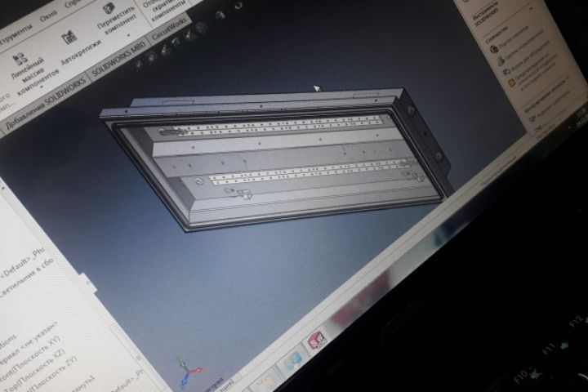Switch to the Добавления SOLIDWORKS tab
Image resolution: width=588 pixels, height=392 pixels.
pos(46,101)
